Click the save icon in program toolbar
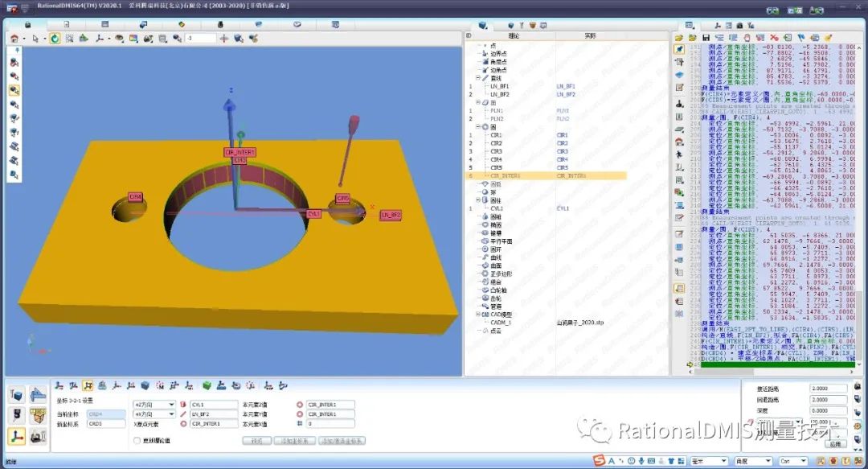Image resolution: width=868 pixels, height=469 pixels. (706, 38)
